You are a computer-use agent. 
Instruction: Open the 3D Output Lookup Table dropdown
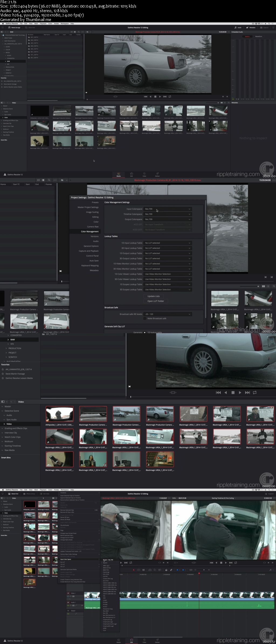(x=168, y=258)
